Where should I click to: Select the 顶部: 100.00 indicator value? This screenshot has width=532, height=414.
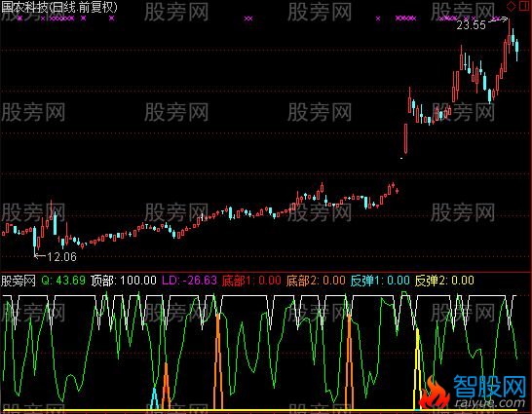[124, 281]
